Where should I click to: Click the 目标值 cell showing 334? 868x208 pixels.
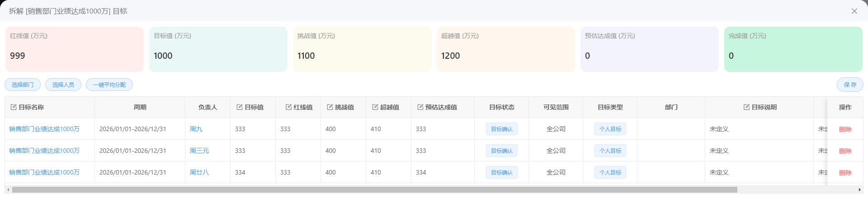(x=240, y=172)
